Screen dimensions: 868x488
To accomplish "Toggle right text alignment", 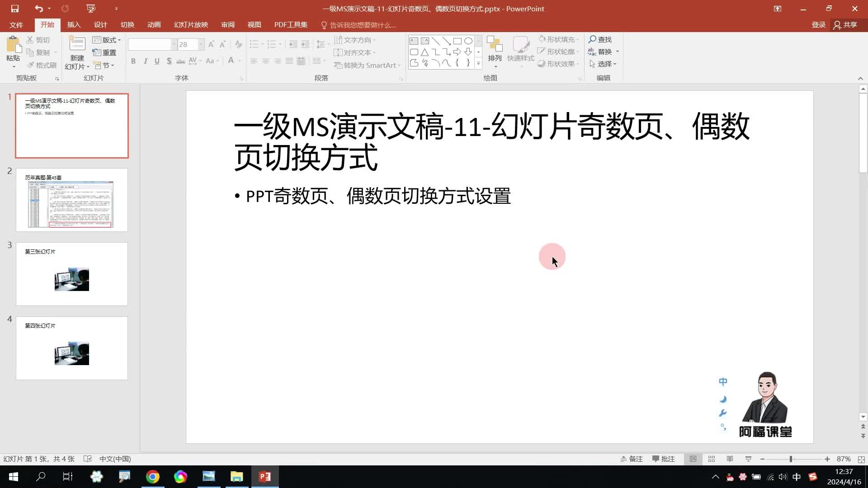I will click(x=278, y=61).
